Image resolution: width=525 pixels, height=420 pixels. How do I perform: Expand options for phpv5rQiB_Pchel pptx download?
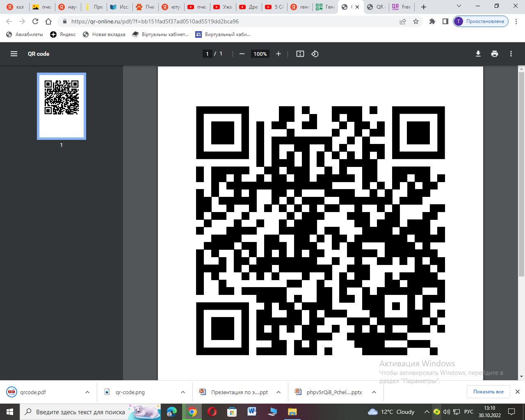point(374,392)
